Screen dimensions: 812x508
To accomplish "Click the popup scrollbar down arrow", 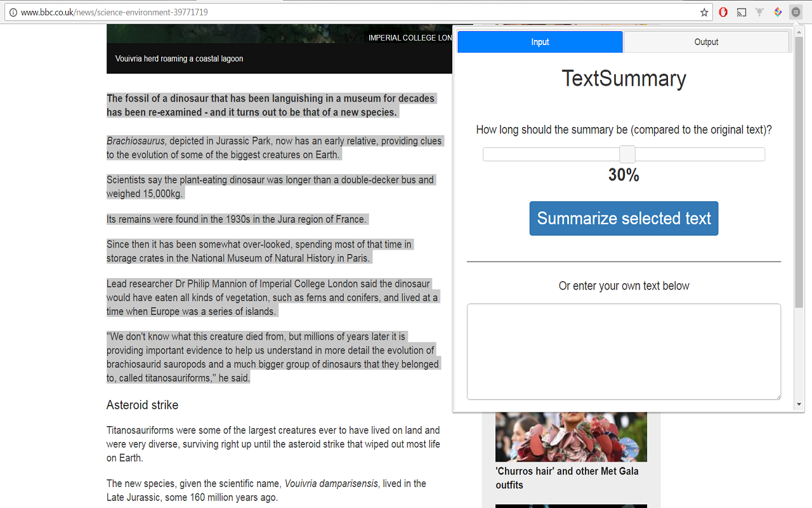I will [x=799, y=404].
